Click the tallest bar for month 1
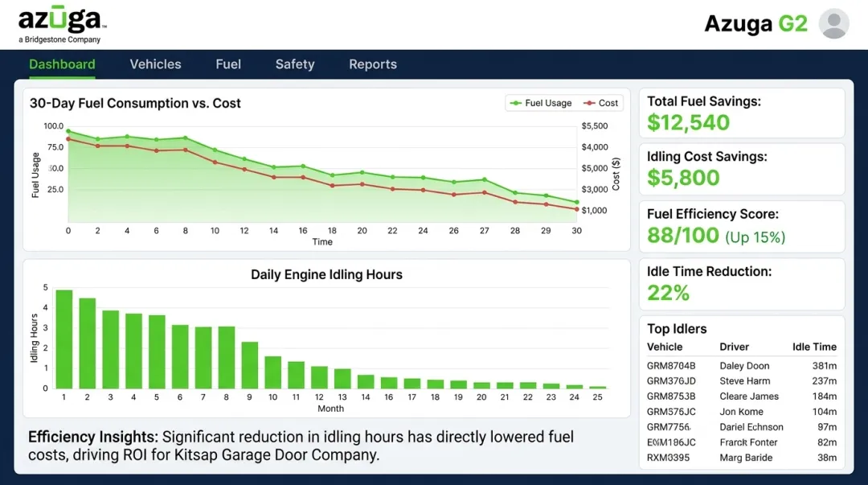The height and width of the screenshot is (485, 868). tap(64, 339)
